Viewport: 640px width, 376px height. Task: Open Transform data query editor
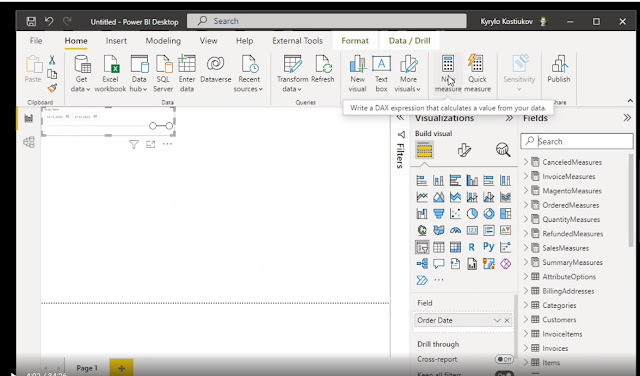pyautogui.click(x=292, y=65)
